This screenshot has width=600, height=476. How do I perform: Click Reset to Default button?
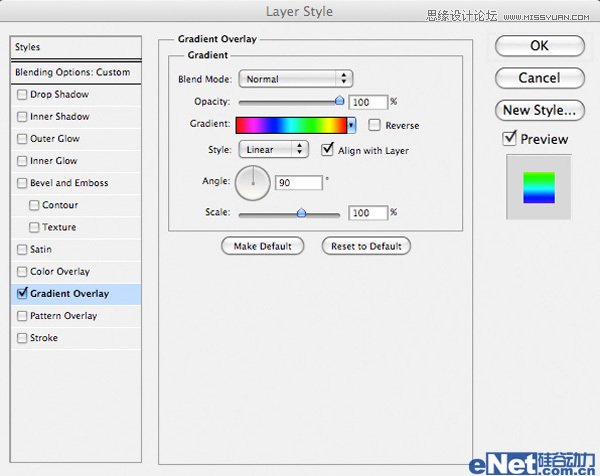[366, 246]
